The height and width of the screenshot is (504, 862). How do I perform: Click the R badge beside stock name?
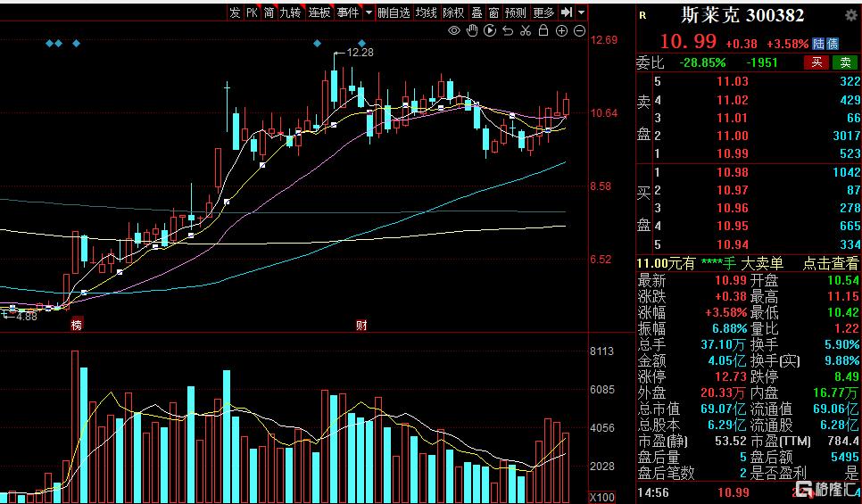(x=642, y=16)
